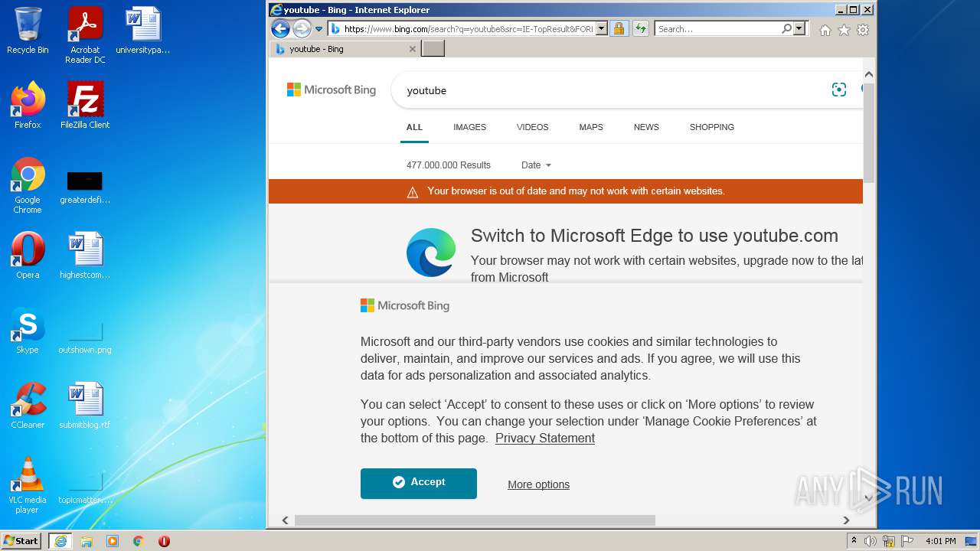This screenshot has width=980, height=551.
Task: Switch to the MAPS tab
Action: point(591,127)
